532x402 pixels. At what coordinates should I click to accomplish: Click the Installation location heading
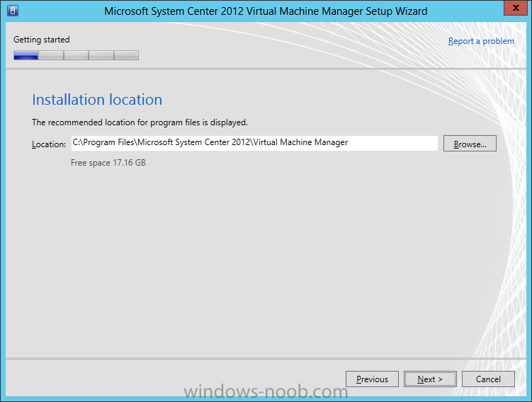point(97,100)
